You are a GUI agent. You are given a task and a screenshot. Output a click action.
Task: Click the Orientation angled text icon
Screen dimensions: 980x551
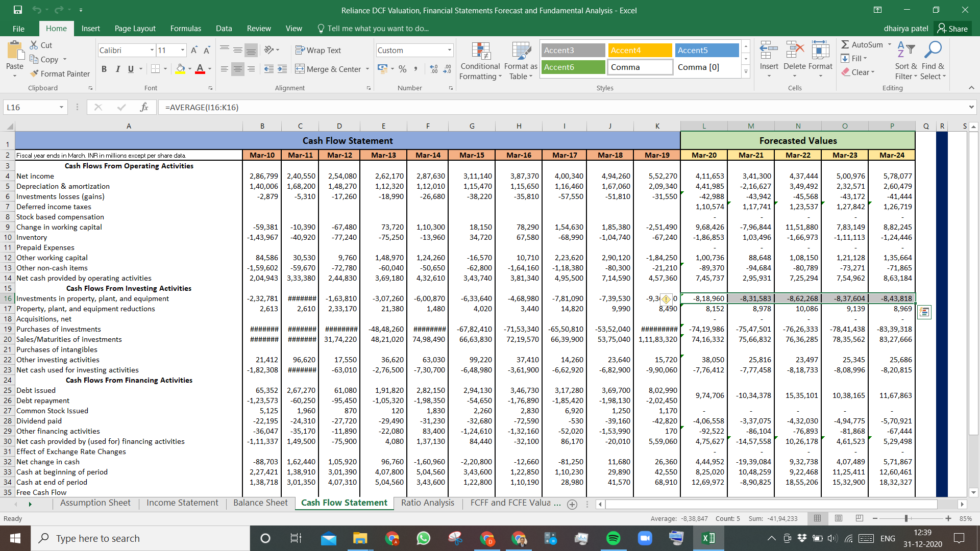coord(268,50)
